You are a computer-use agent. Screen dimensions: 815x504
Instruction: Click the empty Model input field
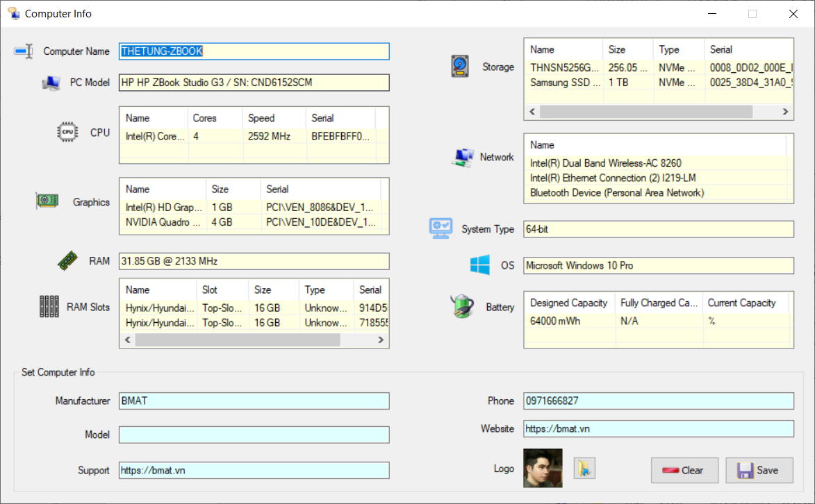point(254,435)
